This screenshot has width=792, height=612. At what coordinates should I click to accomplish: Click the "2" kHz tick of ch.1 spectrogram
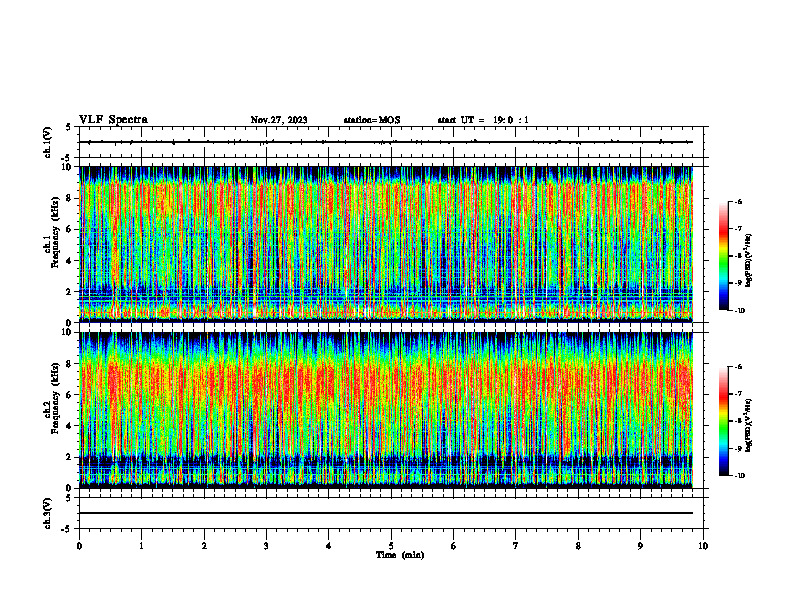(69, 291)
